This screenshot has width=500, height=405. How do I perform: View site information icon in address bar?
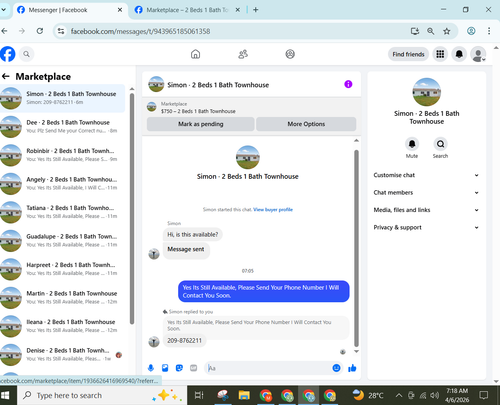61,31
